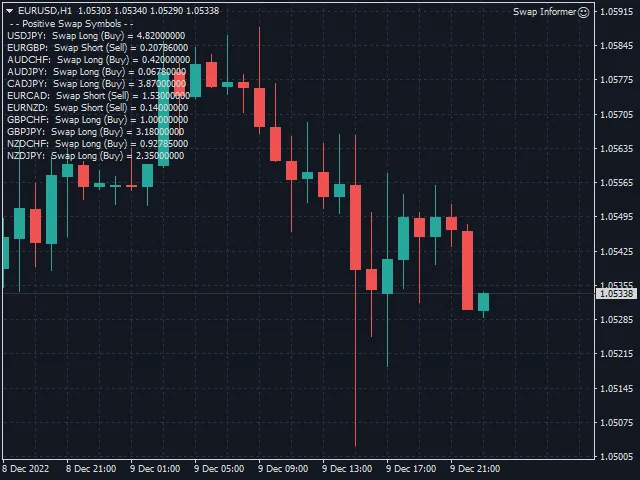Screen dimensions: 640x480
Task: Click the 9 Dec 05:00 time label
Action: (219, 468)
